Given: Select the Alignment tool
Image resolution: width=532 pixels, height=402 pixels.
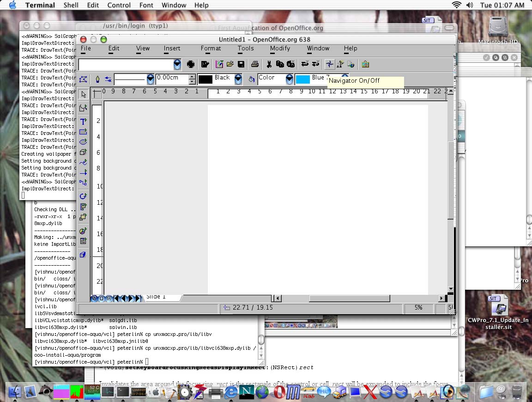Looking at the screenshot, I should [x=84, y=207].
